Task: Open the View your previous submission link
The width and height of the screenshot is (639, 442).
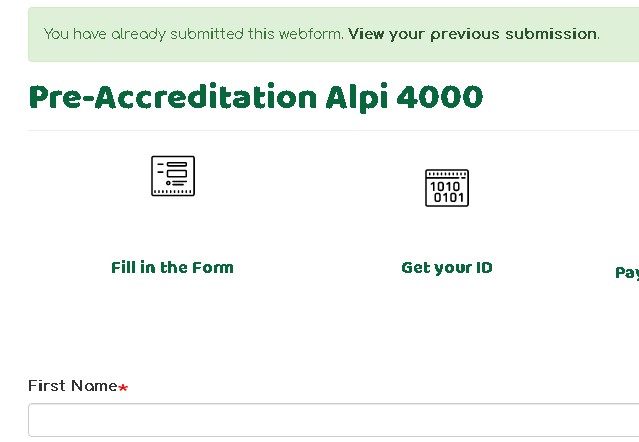Action: (x=472, y=34)
